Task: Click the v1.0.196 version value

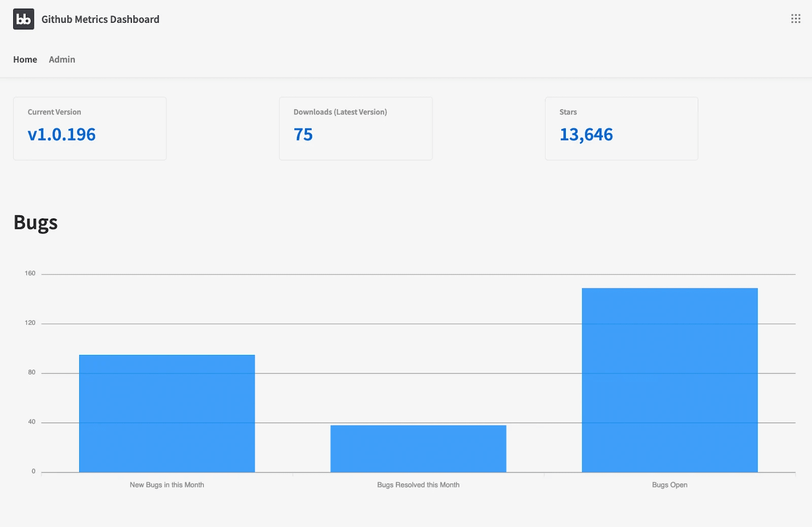Action: 61,135
